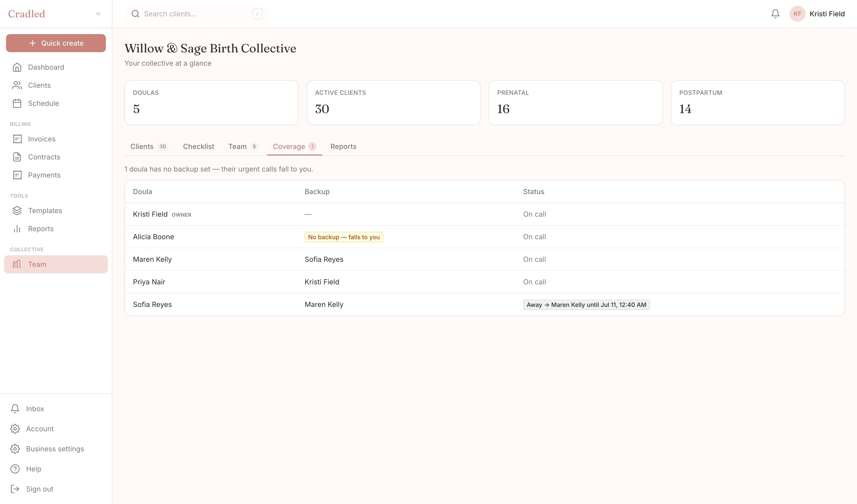Open Contracts page
The image size is (857, 504).
click(56, 157)
